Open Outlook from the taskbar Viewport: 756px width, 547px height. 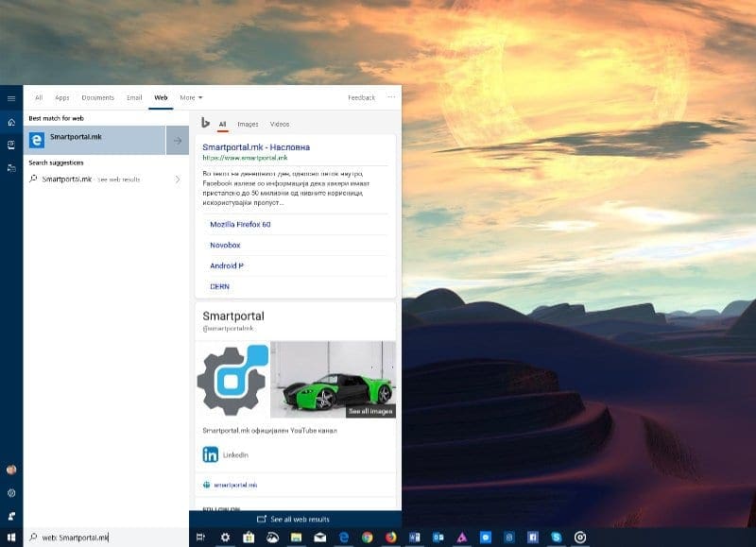(438, 538)
